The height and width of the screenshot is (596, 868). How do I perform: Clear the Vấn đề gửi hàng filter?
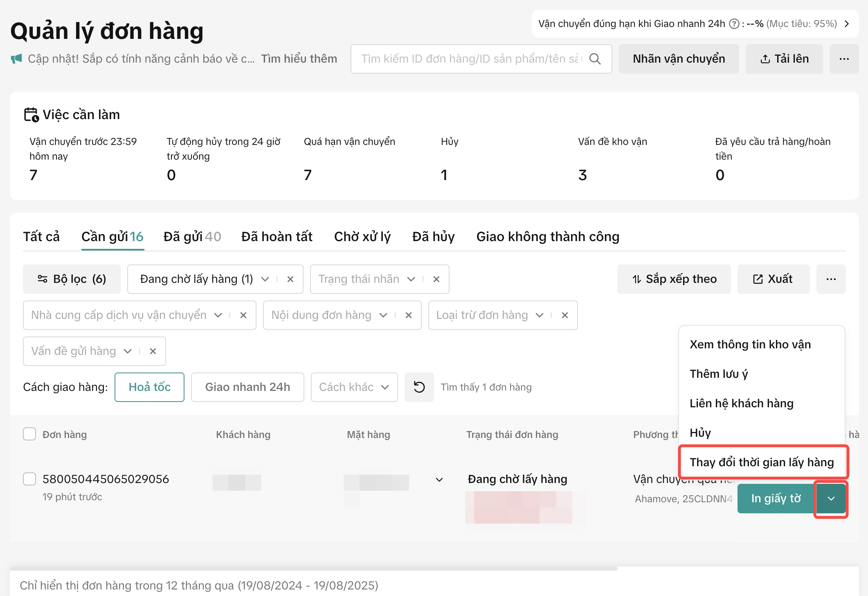pyautogui.click(x=153, y=351)
